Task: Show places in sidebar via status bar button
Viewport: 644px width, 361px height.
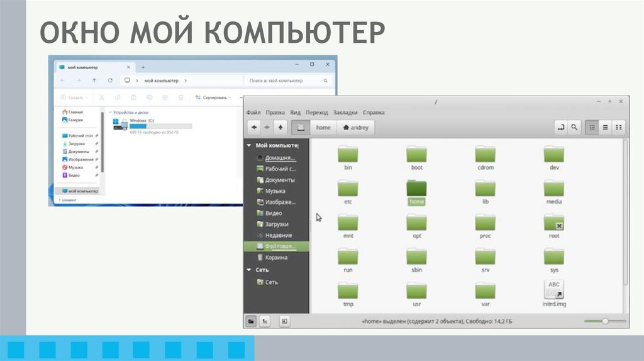Action: point(251,321)
